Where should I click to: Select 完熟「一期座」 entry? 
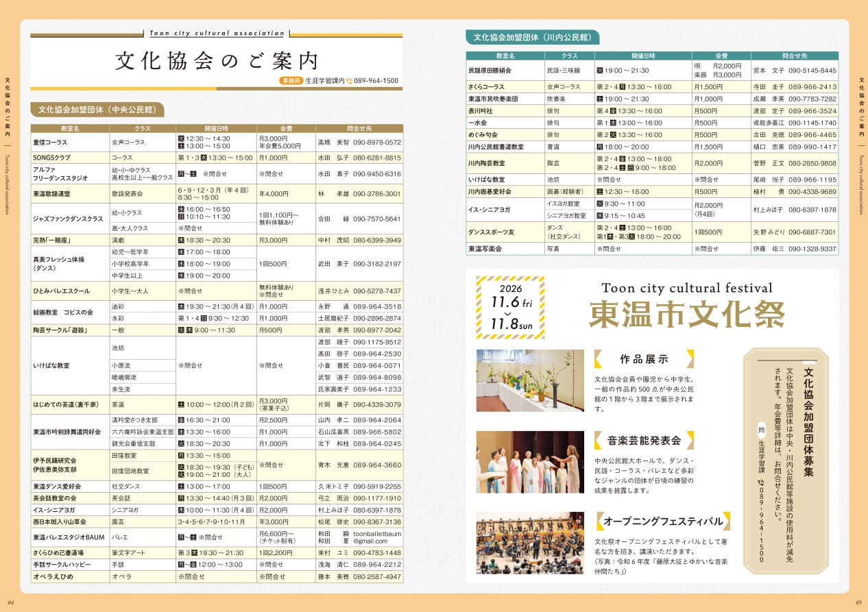[x=52, y=241]
